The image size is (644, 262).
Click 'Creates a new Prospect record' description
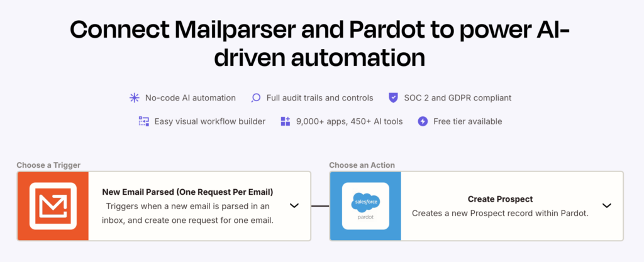pyautogui.click(x=500, y=213)
